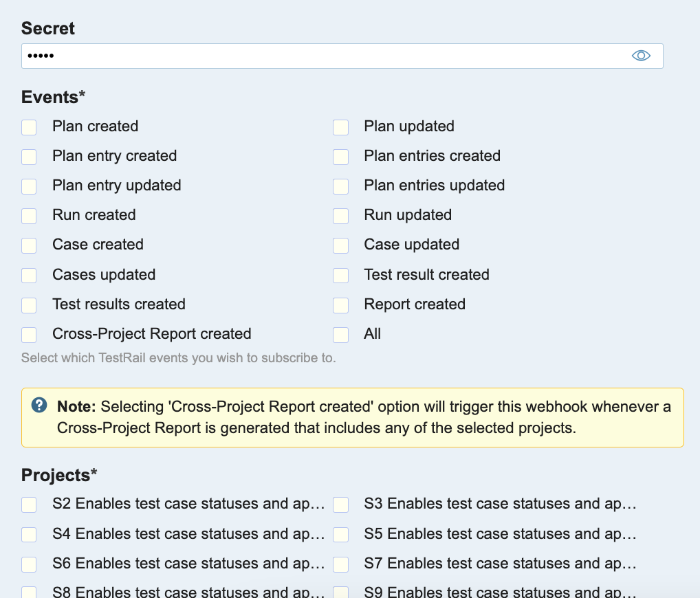Check the Plan updated event
Viewport: 700px width, 598px height.
(x=340, y=127)
